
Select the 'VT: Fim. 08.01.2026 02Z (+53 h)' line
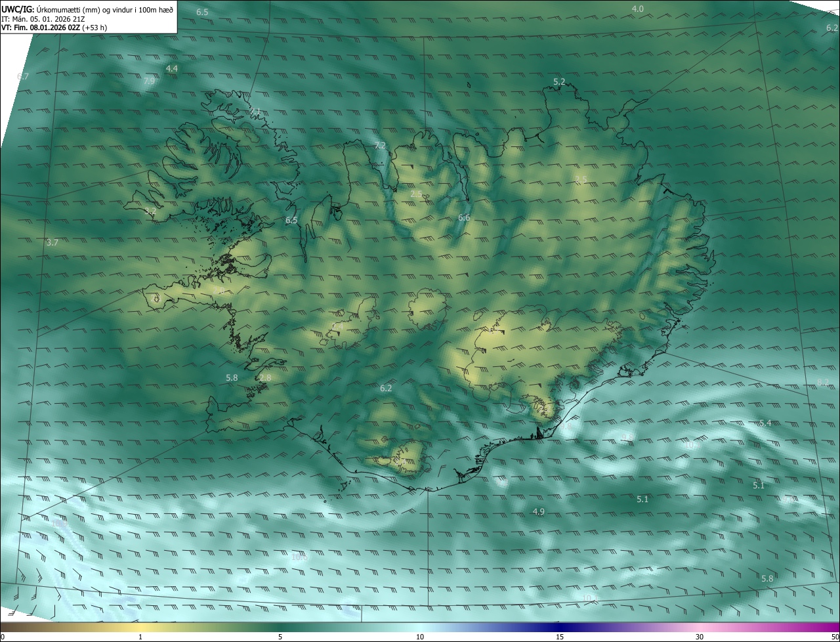coord(54,28)
